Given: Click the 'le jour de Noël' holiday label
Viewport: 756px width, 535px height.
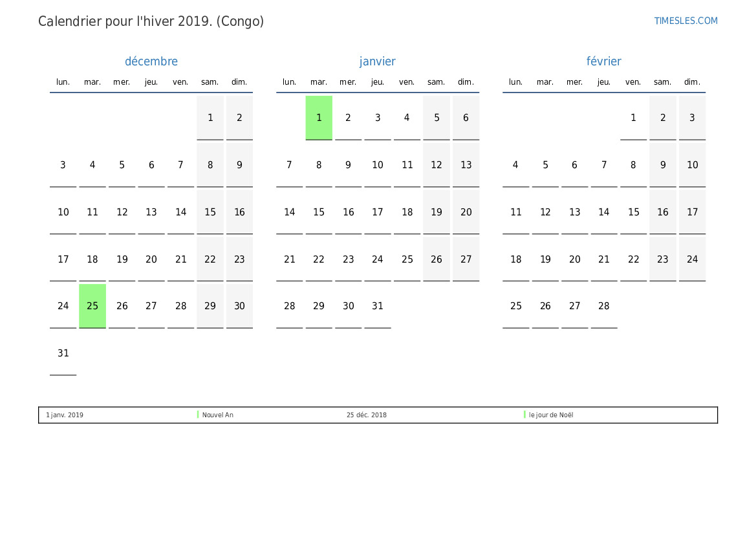Looking at the screenshot, I should 551,415.
